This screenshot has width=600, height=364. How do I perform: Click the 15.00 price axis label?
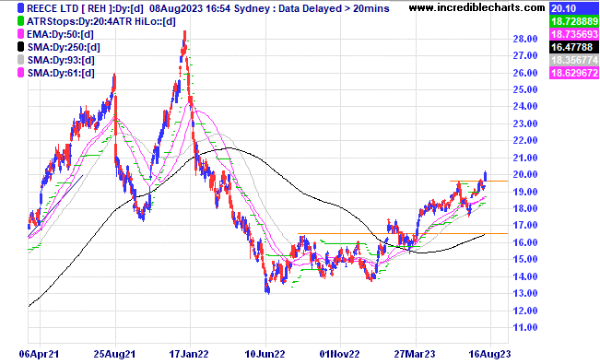pyautogui.click(x=525, y=260)
